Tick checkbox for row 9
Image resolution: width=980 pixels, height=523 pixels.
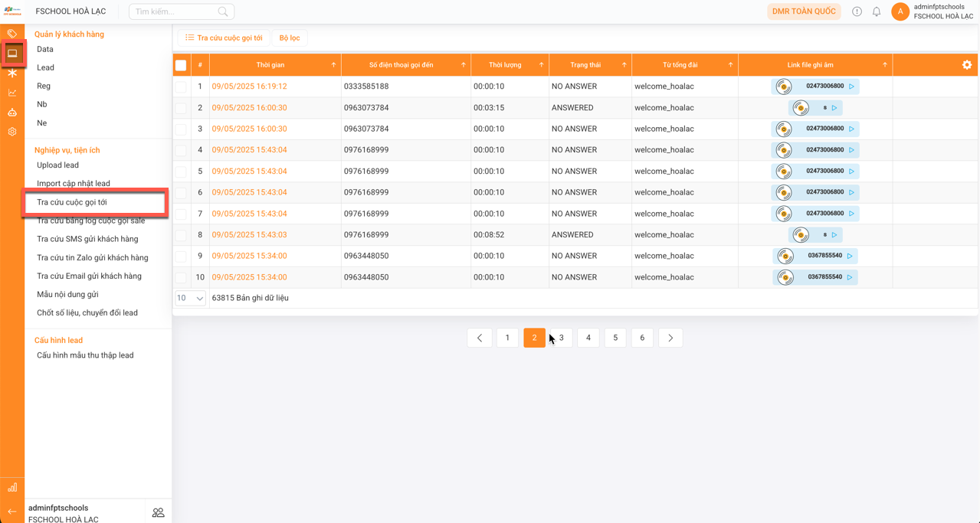[181, 256]
